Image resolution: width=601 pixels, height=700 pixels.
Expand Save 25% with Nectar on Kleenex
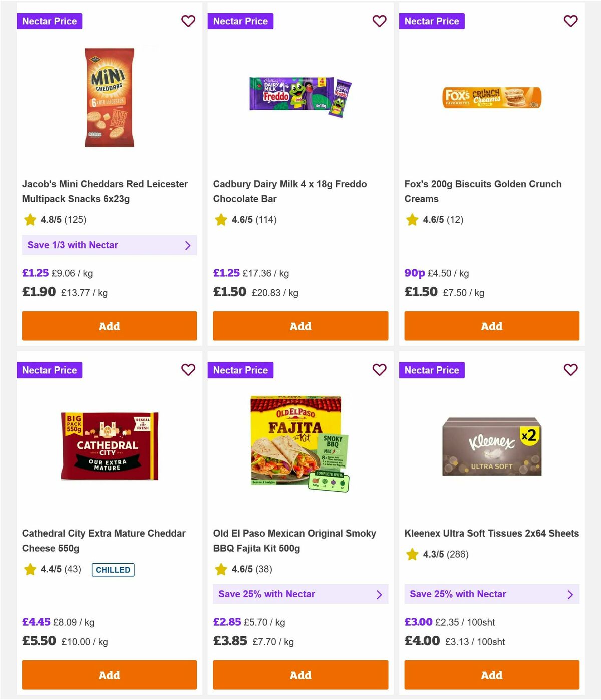click(570, 594)
